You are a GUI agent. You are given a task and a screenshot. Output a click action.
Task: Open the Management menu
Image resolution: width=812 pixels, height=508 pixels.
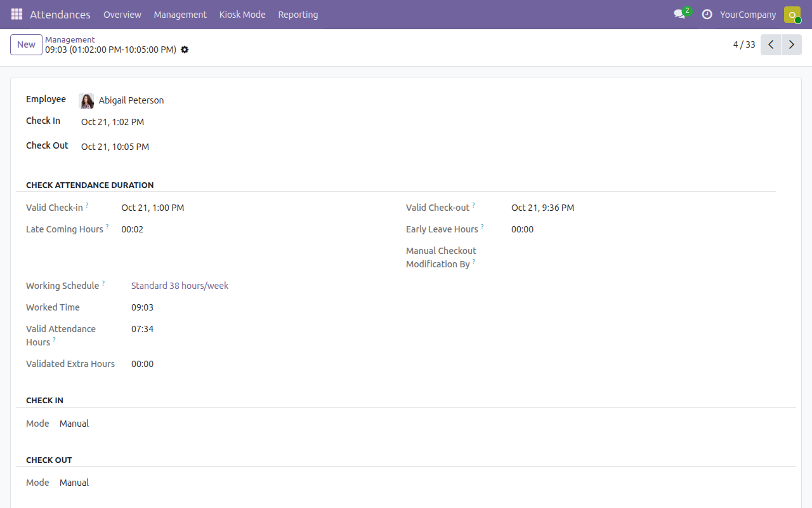(180, 15)
